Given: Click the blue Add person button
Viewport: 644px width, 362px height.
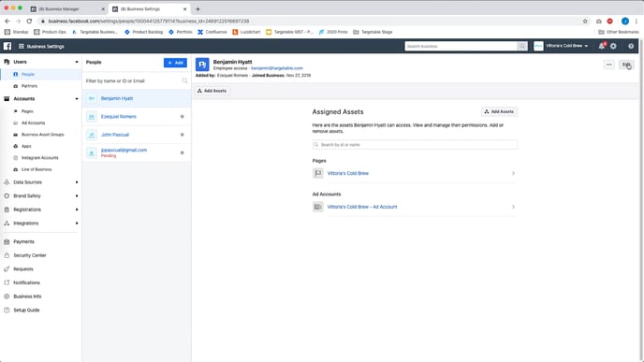Looking at the screenshot, I should [x=175, y=63].
